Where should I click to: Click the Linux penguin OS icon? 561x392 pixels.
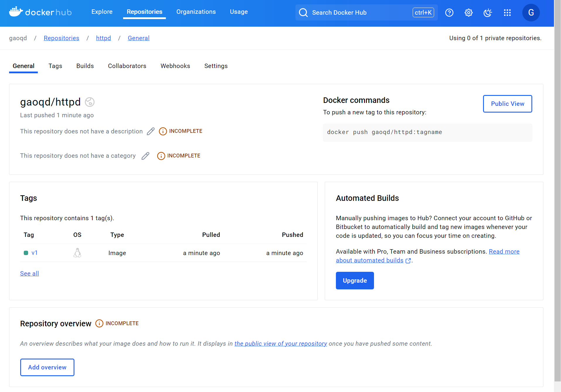click(x=77, y=253)
